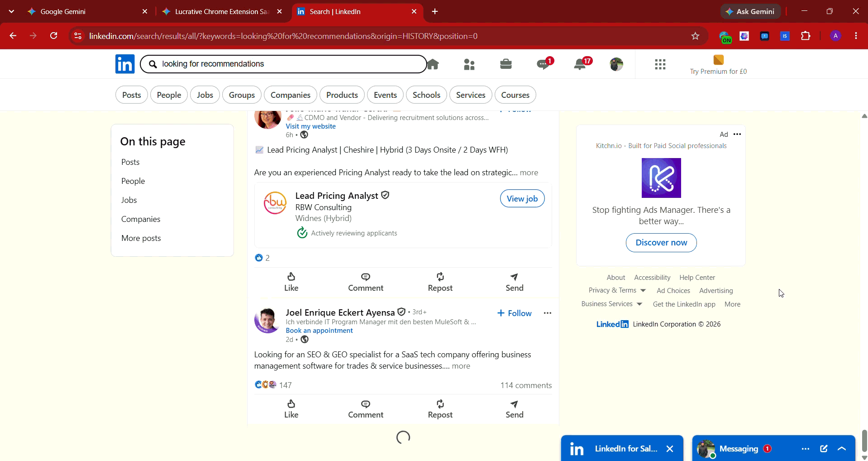Filter results by Companies
This screenshot has width=868, height=461.
coord(291,95)
